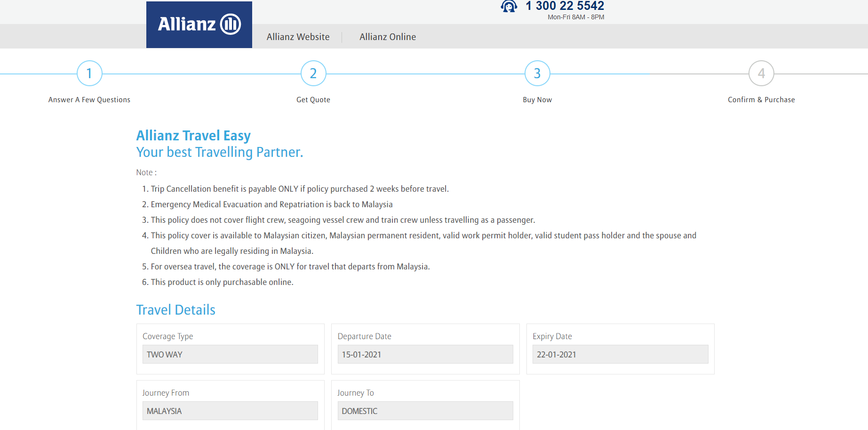Click the customer service headset icon
Screen dimensions: 868x430
[509, 7]
